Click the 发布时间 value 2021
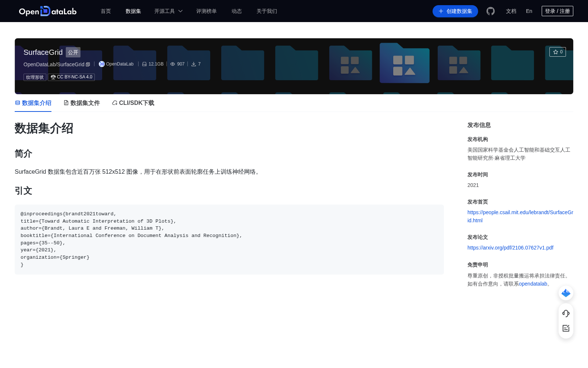Viewport: 588px width, 368px height. 473,185
